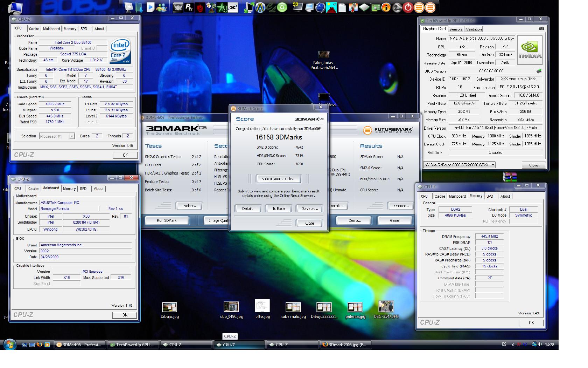
Task: Open WinRAR archive desktop icon
Action: (510, 177)
